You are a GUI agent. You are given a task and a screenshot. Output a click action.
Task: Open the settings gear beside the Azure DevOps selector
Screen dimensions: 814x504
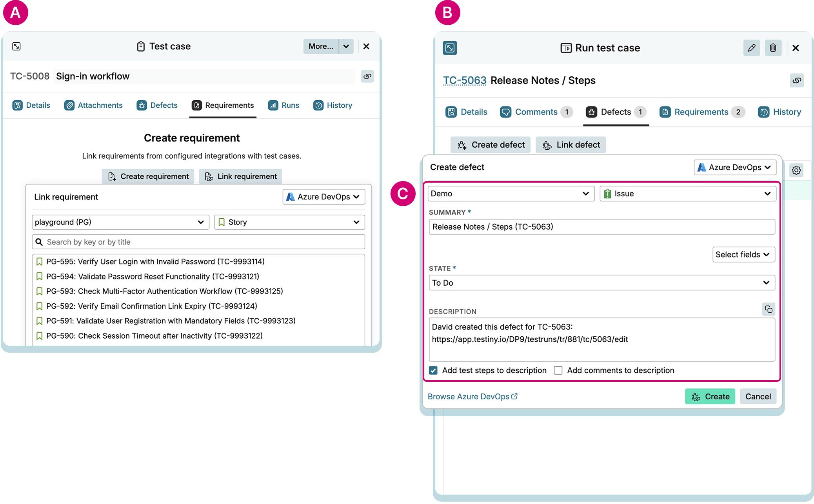point(796,170)
